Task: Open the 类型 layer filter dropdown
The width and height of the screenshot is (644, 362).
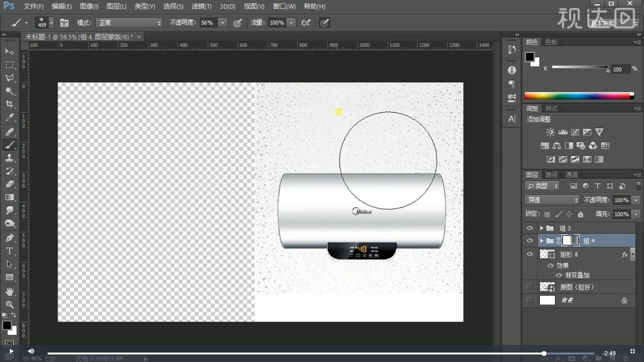Action: tap(542, 186)
